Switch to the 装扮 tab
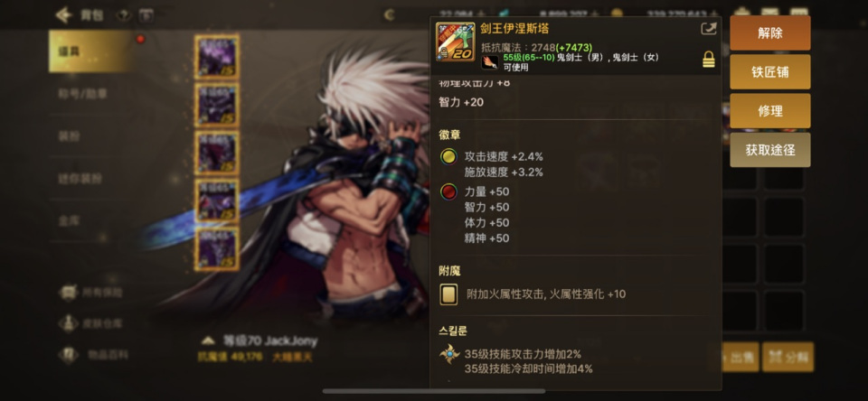 click(x=70, y=136)
